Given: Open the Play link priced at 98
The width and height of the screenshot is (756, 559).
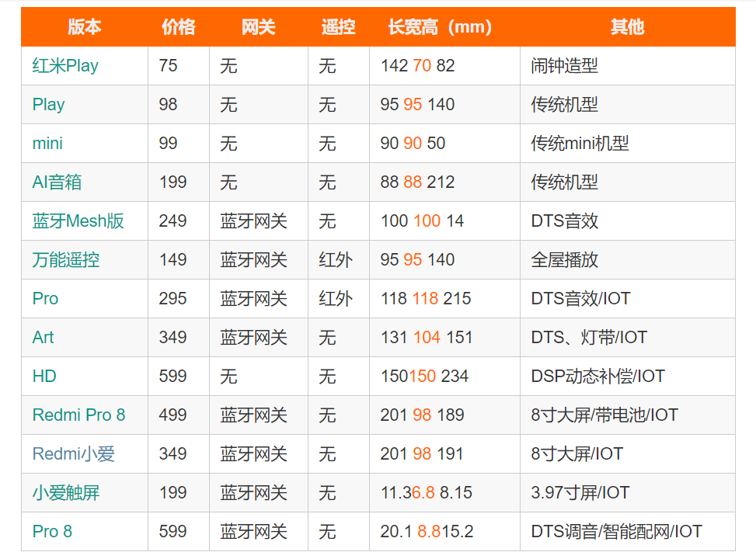Looking at the screenshot, I should [x=48, y=105].
